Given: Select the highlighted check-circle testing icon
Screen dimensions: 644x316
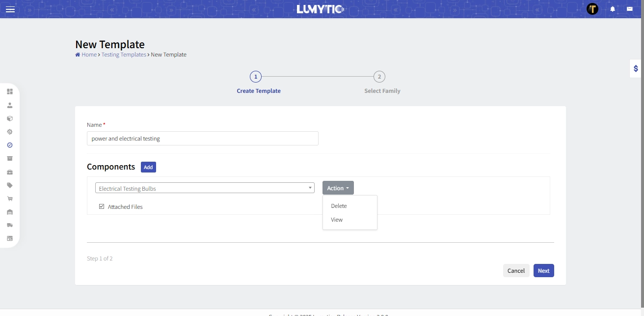Looking at the screenshot, I should (10, 145).
